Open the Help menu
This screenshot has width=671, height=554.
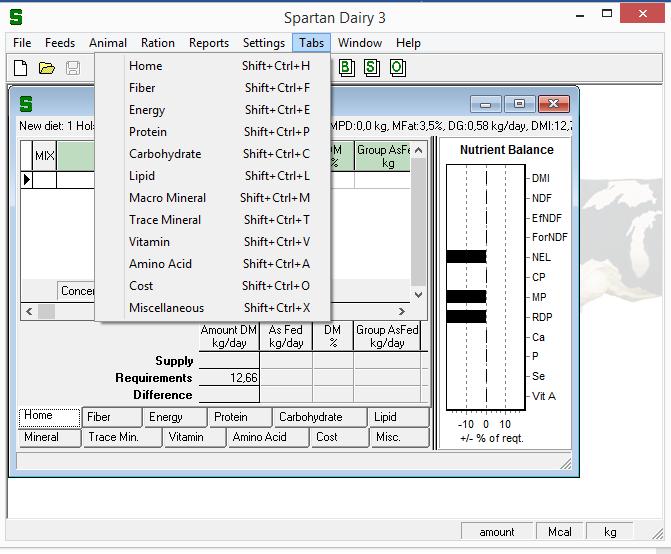[x=408, y=43]
